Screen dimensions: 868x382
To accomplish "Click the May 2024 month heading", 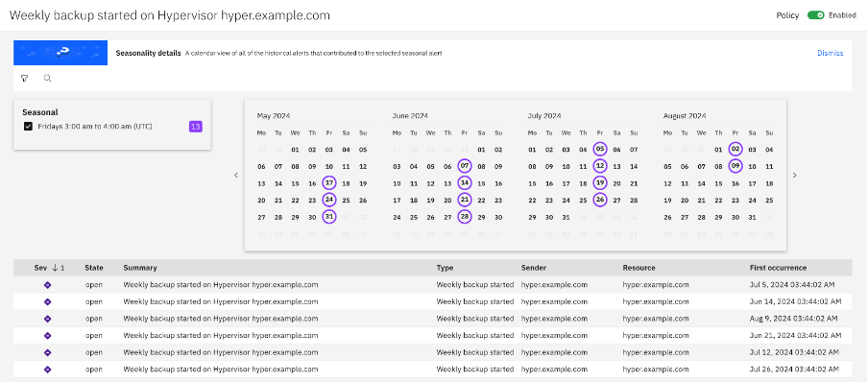I will 274,116.
